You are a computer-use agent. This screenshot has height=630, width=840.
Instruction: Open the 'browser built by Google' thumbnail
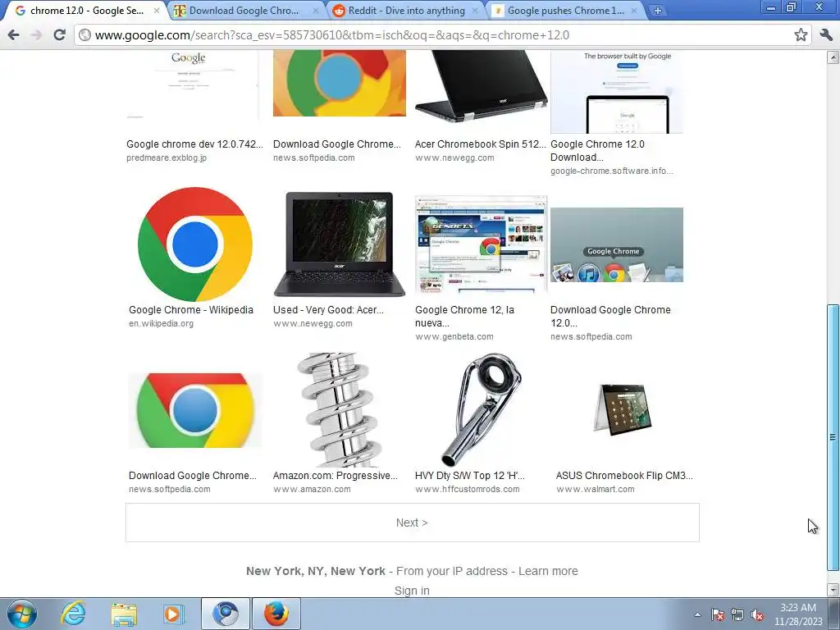click(617, 92)
